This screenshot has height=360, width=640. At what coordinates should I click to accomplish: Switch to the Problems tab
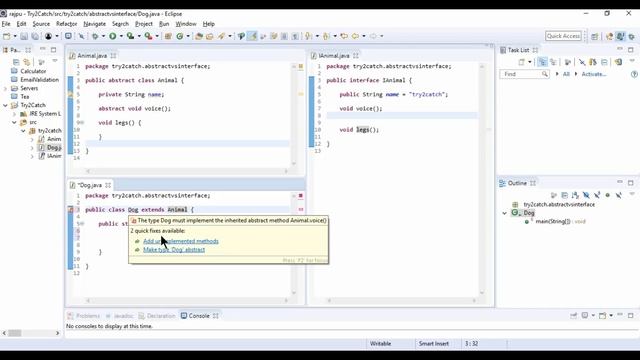click(84, 316)
